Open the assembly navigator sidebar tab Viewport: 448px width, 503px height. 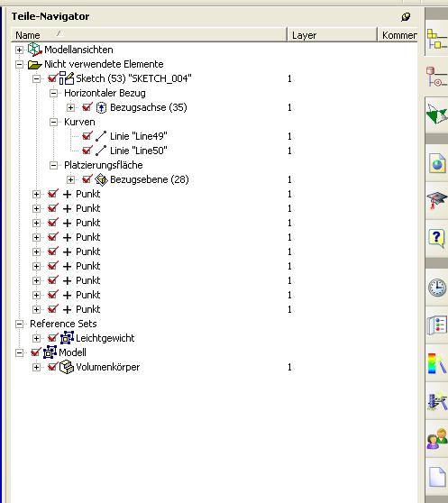(436, 40)
